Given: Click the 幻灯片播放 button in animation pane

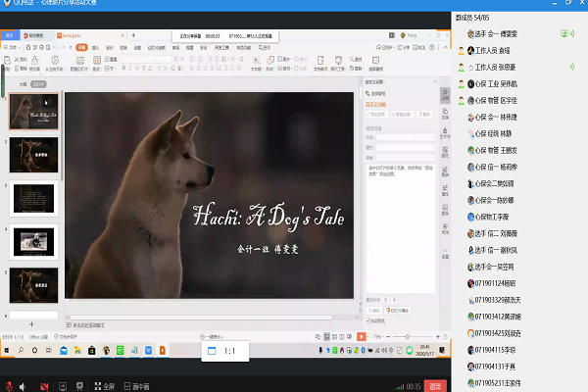Looking at the screenshot, I should pos(398,311).
